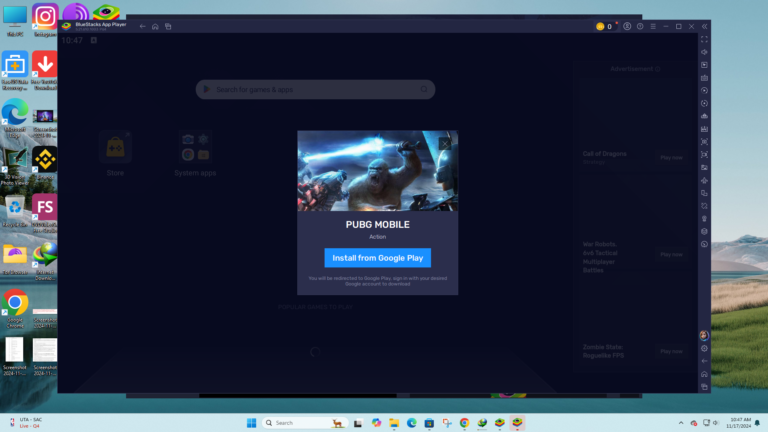Open multi-instance manager icon in sidebar
This screenshot has height=432, width=768.
pos(704,193)
